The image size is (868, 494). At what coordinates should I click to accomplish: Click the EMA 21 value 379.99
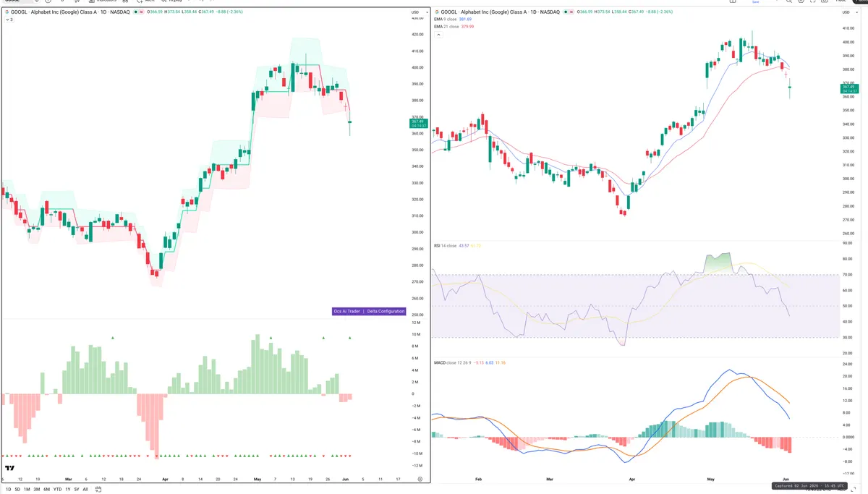click(x=468, y=27)
